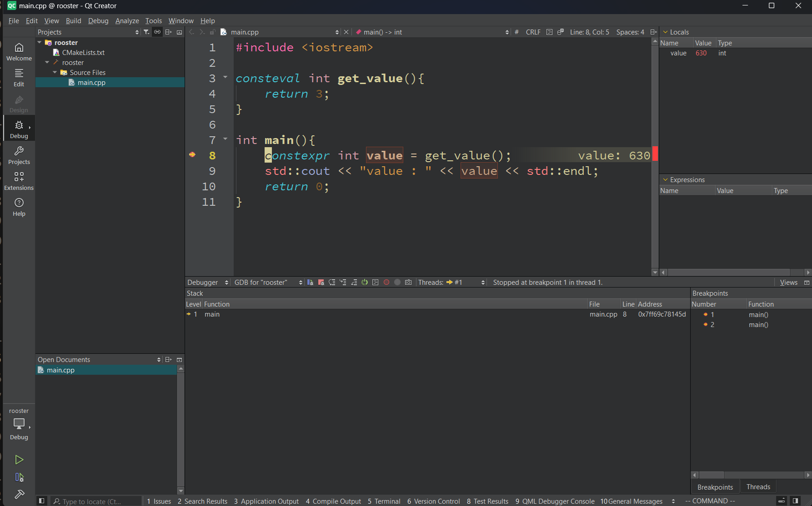
Task: Open the Compile Output pane
Action: point(333,501)
